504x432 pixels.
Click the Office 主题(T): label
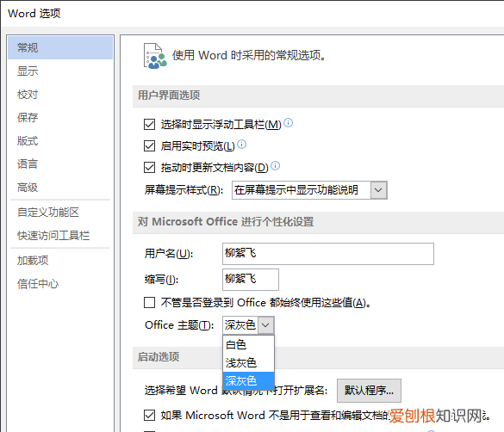(179, 325)
